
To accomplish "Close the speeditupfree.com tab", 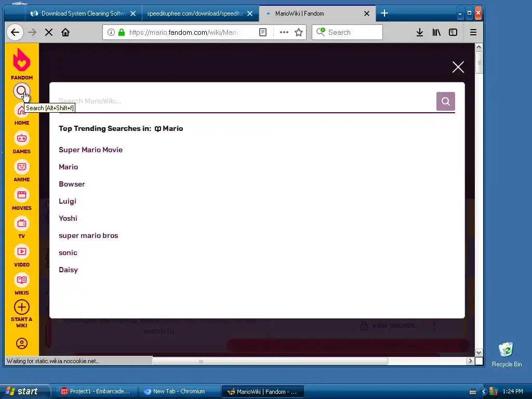I will [250, 14].
